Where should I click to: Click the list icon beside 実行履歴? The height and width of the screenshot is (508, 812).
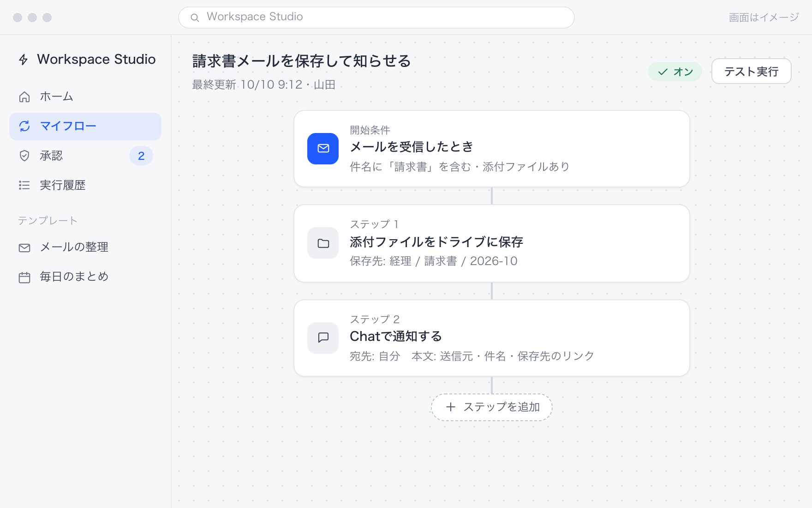[24, 185]
